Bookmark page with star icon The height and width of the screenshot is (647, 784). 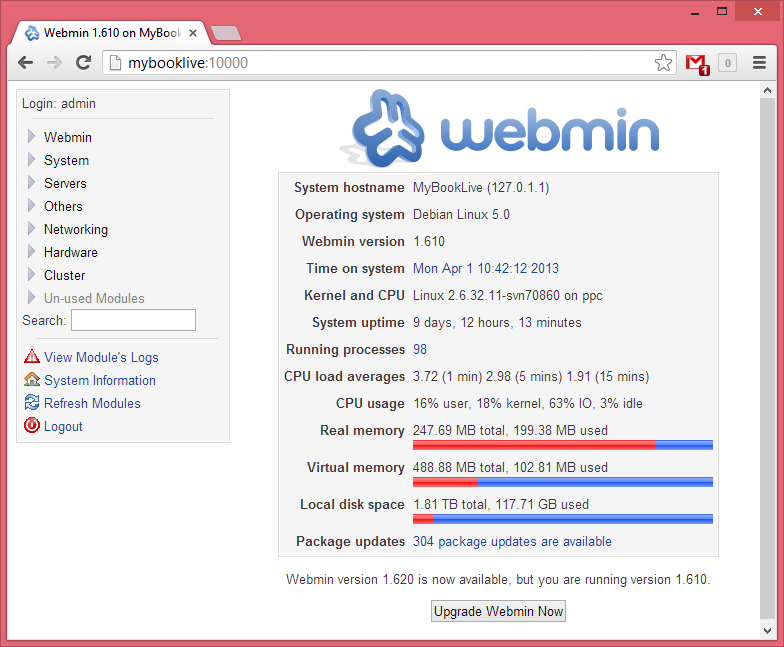tap(663, 62)
